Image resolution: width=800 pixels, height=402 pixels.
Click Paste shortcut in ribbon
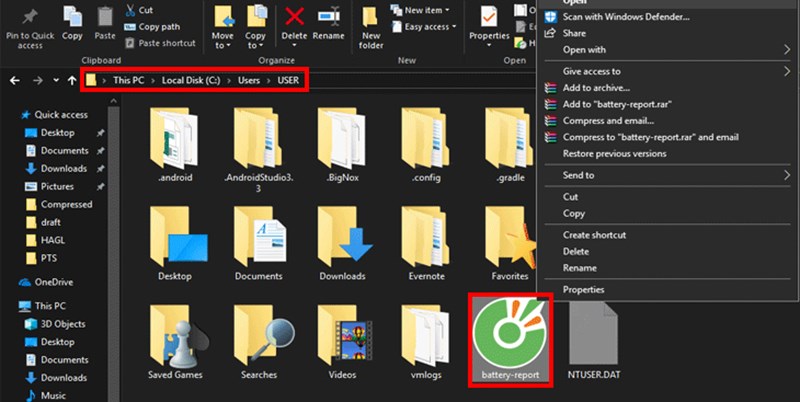[x=160, y=43]
